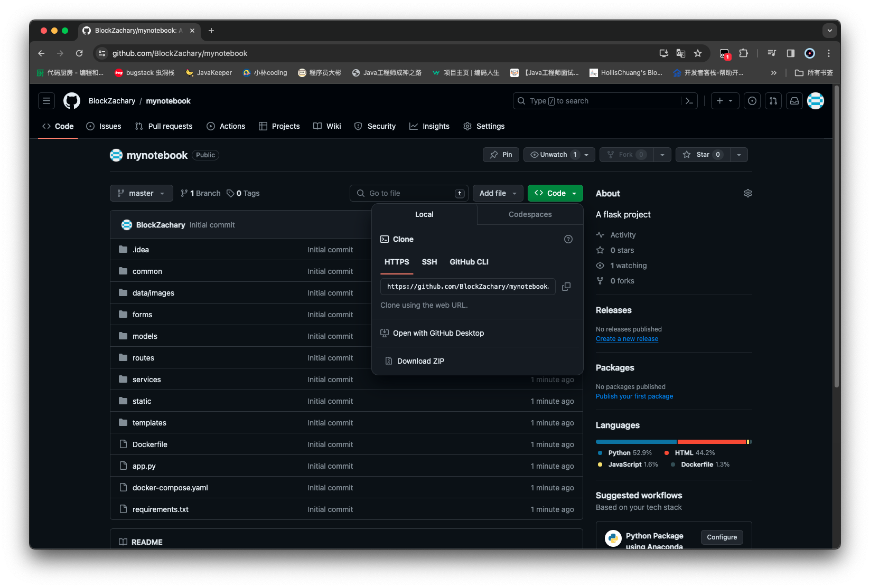The height and width of the screenshot is (588, 870).
Task: Pin the mynotebook repository
Action: (x=501, y=155)
